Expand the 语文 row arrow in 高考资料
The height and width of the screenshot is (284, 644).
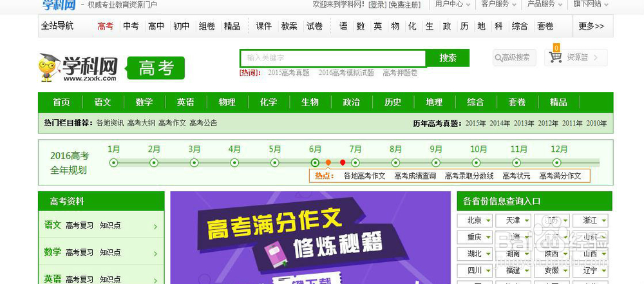pos(155,227)
